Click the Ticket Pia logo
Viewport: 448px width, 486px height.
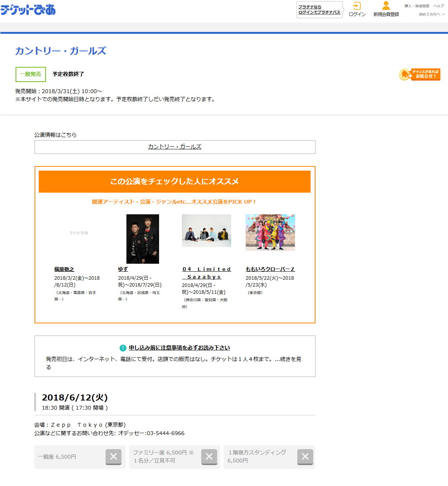click(x=28, y=9)
